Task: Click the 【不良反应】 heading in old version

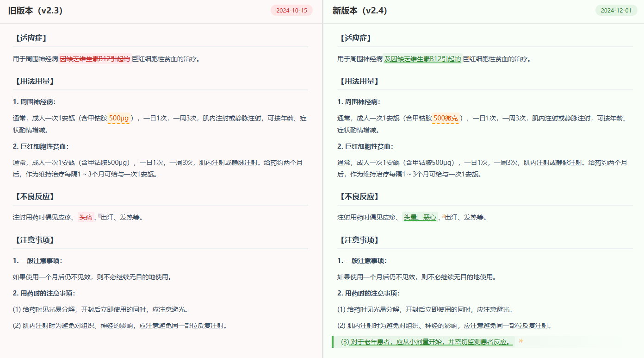Action: click(35, 196)
